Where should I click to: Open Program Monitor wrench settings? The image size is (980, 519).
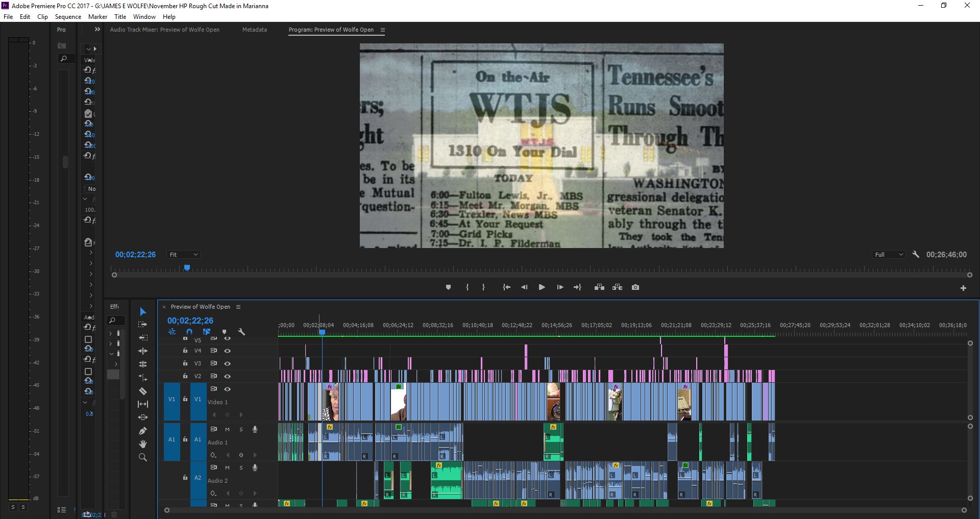tap(916, 254)
